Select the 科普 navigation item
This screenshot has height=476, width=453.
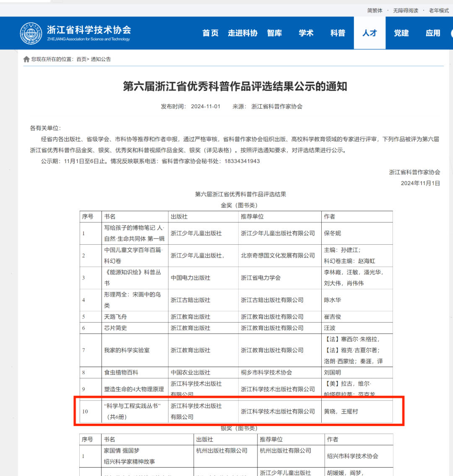pos(338,33)
